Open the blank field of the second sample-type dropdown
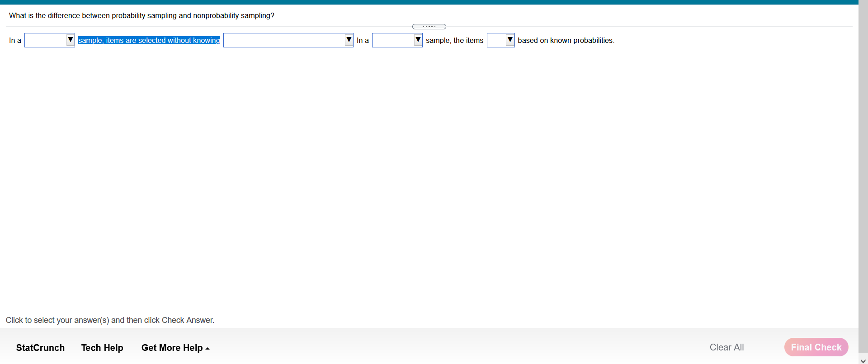 pos(393,40)
